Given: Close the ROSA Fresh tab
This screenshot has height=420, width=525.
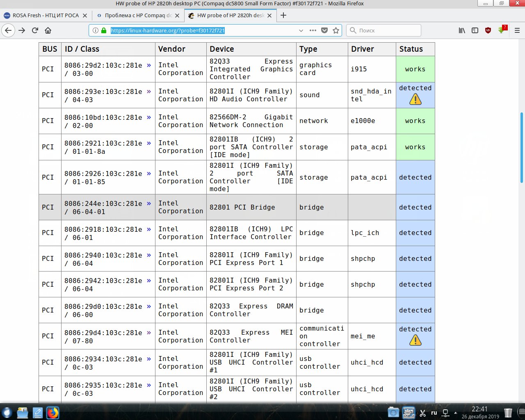Looking at the screenshot, I should (85, 16).
